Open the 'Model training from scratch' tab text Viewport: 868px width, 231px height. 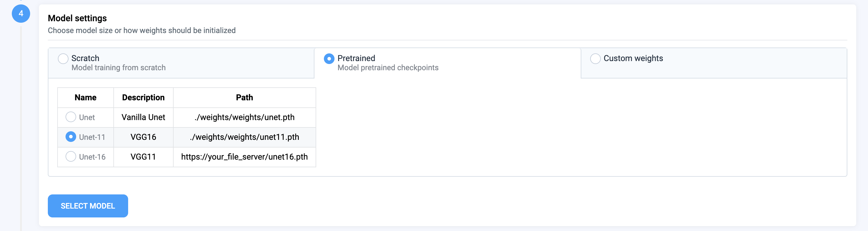click(x=119, y=68)
